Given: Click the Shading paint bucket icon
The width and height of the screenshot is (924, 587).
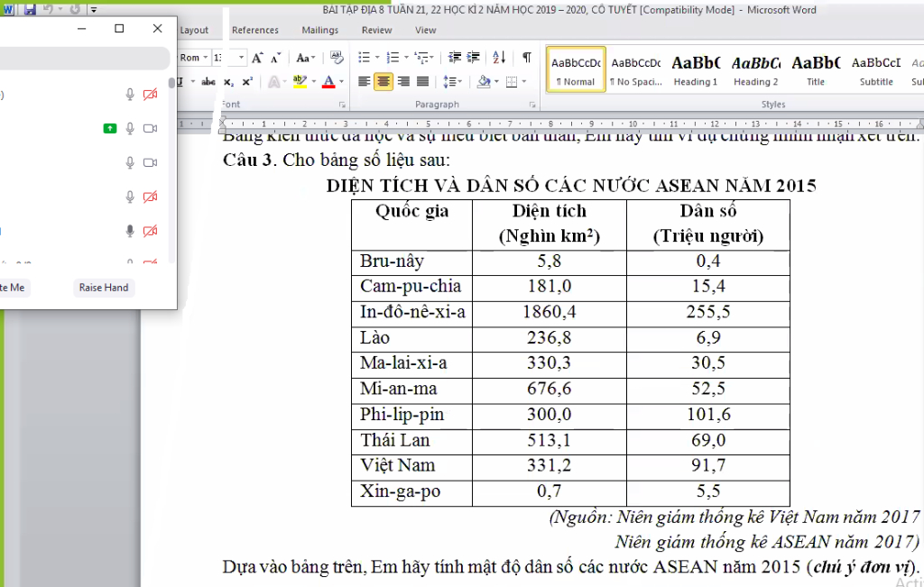Looking at the screenshot, I should [484, 82].
